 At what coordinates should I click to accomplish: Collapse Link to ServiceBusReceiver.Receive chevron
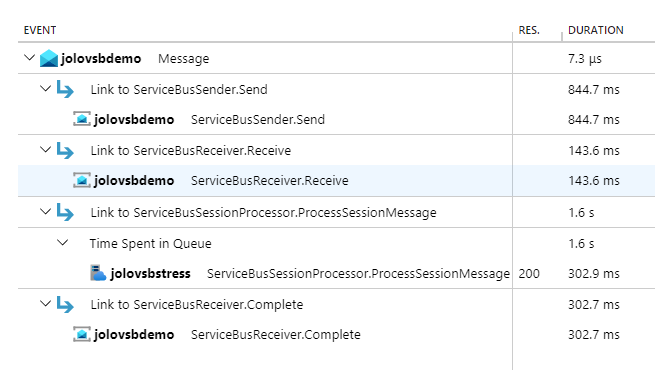click(46, 150)
